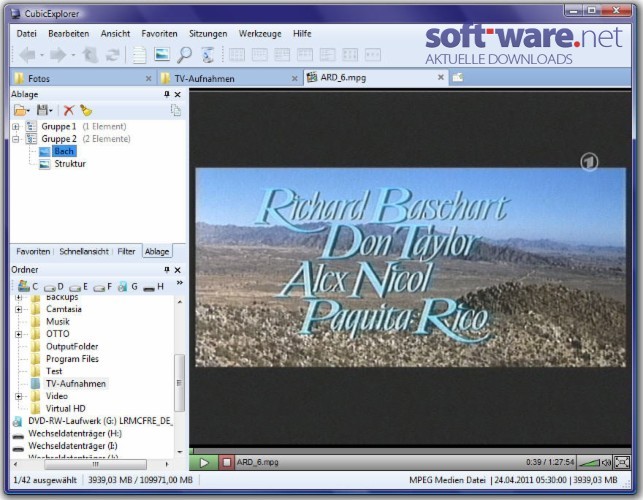The width and height of the screenshot is (643, 500).
Task: Open the Hilfe menu
Action: (x=302, y=34)
